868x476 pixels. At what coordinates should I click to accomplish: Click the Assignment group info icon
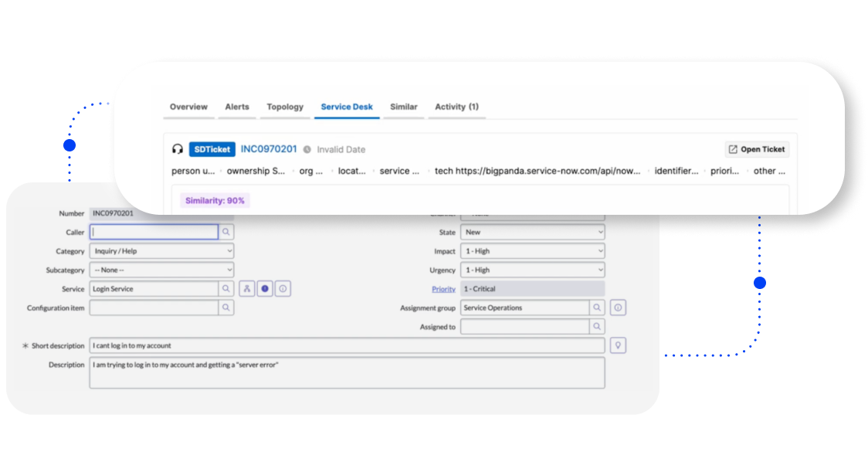[618, 308]
